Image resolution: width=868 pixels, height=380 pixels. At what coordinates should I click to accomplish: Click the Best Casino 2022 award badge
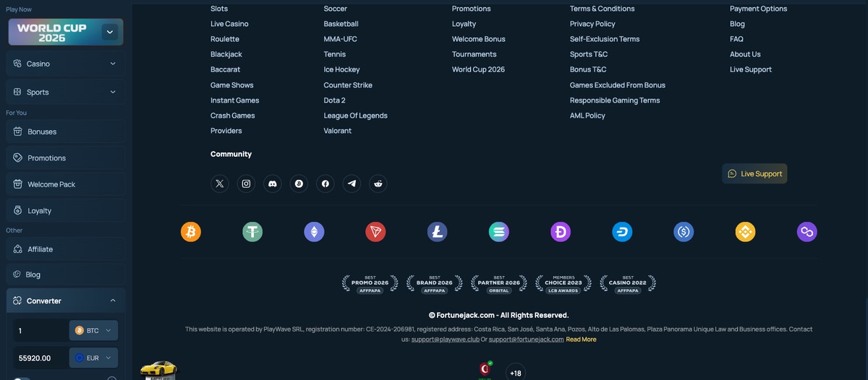click(x=627, y=283)
